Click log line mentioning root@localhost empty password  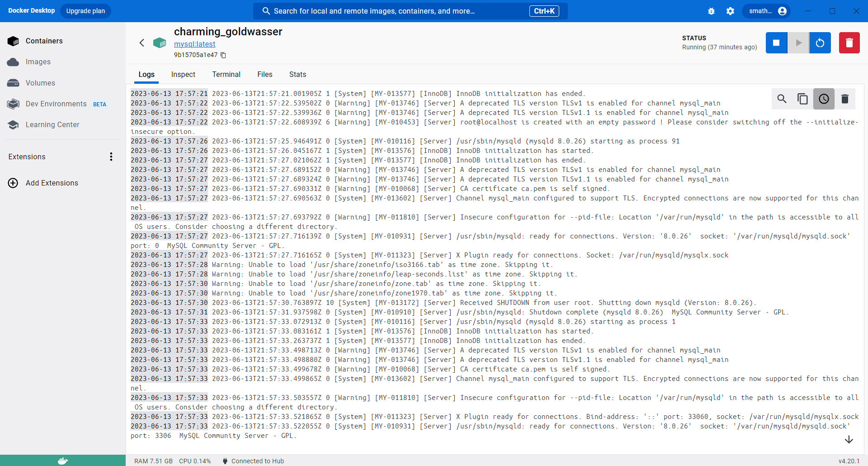(x=494, y=127)
